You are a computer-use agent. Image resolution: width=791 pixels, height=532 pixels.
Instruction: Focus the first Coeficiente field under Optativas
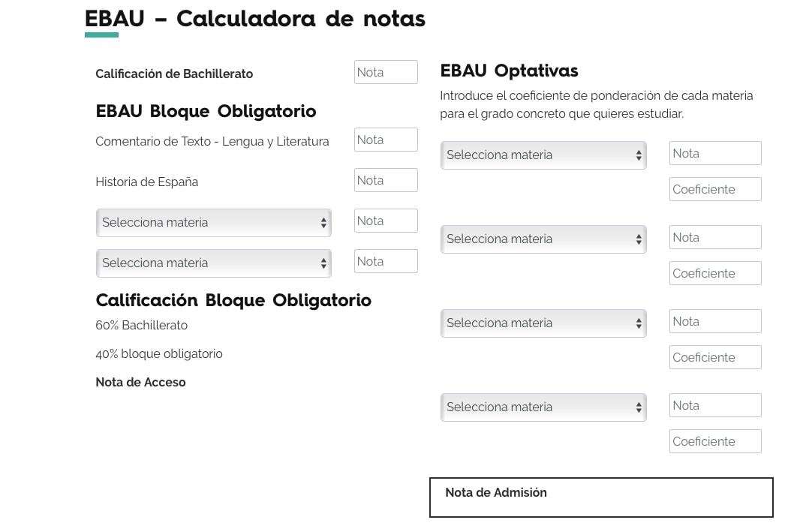click(x=714, y=189)
